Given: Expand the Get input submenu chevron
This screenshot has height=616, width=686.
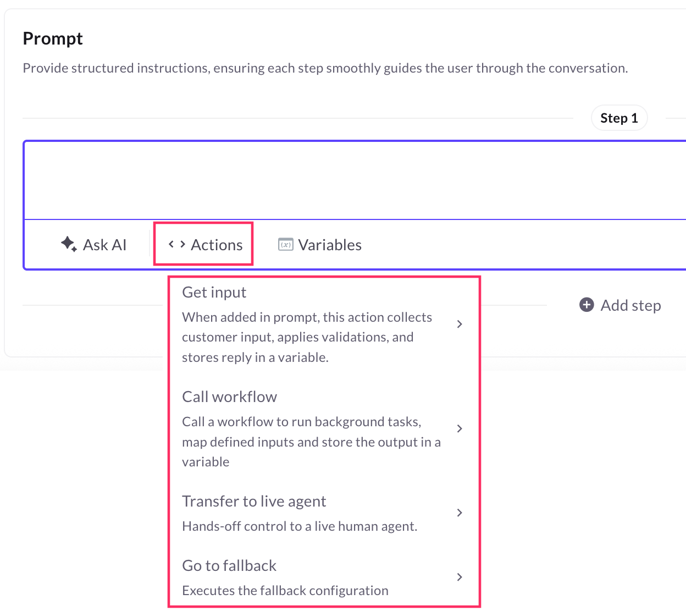Looking at the screenshot, I should coord(460,324).
